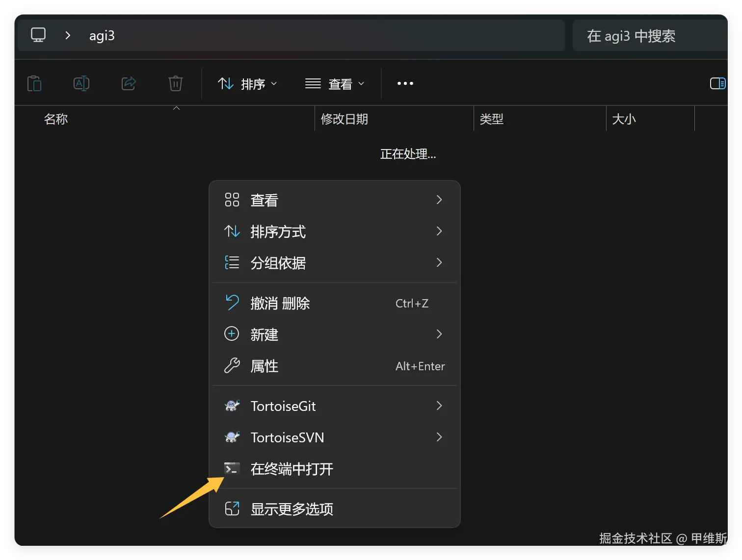Open the three-dot more options menu
The width and height of the screenshot is (742, 560).
click(405, 83)
